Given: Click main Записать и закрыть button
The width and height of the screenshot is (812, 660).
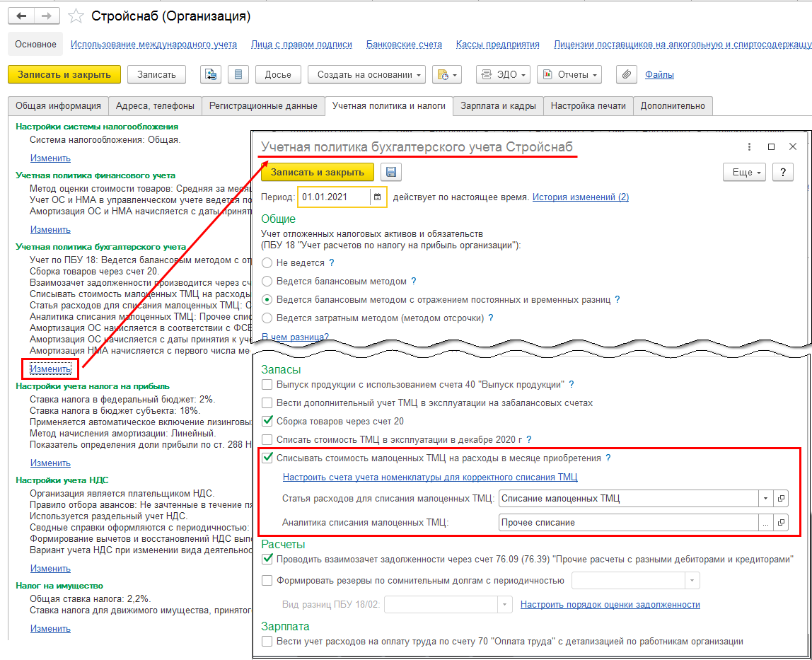Looking at the screenshot, I should point(64,74).
